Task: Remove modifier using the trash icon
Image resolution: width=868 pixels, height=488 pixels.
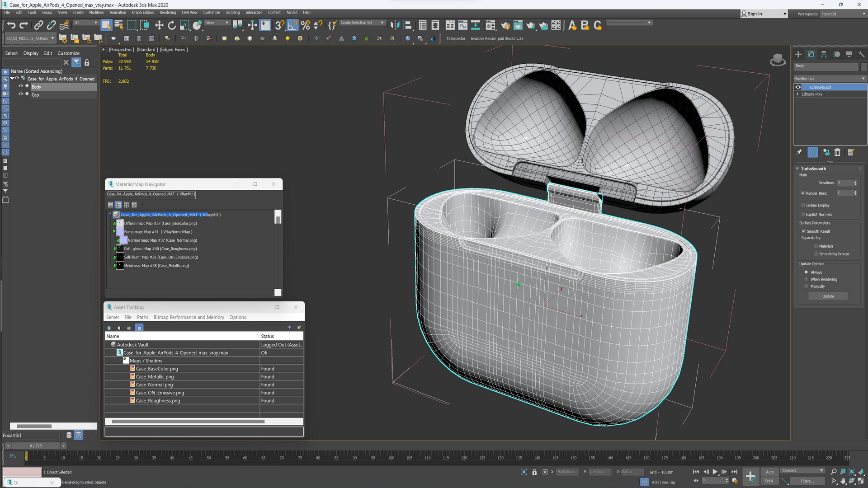Action: tap(837, 152)
